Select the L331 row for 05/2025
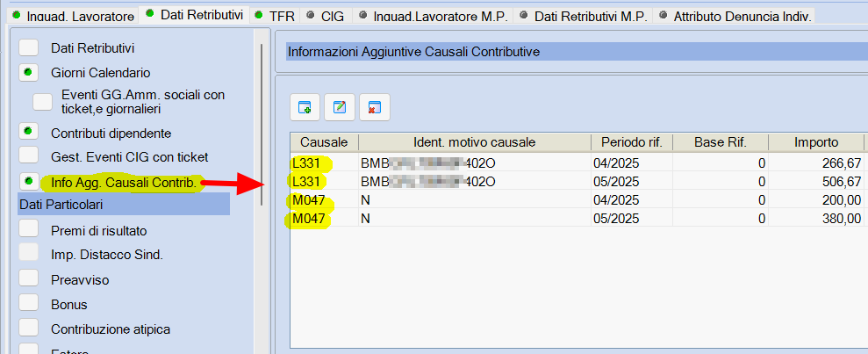Viewport: 868px width, 354px height. [577, 181]
